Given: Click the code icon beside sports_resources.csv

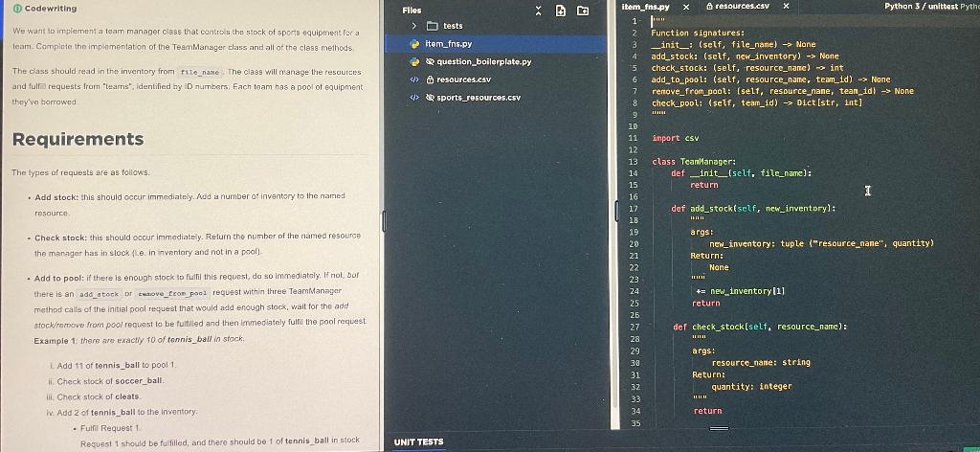Looking at the screenshot, I should pos(413,98).
